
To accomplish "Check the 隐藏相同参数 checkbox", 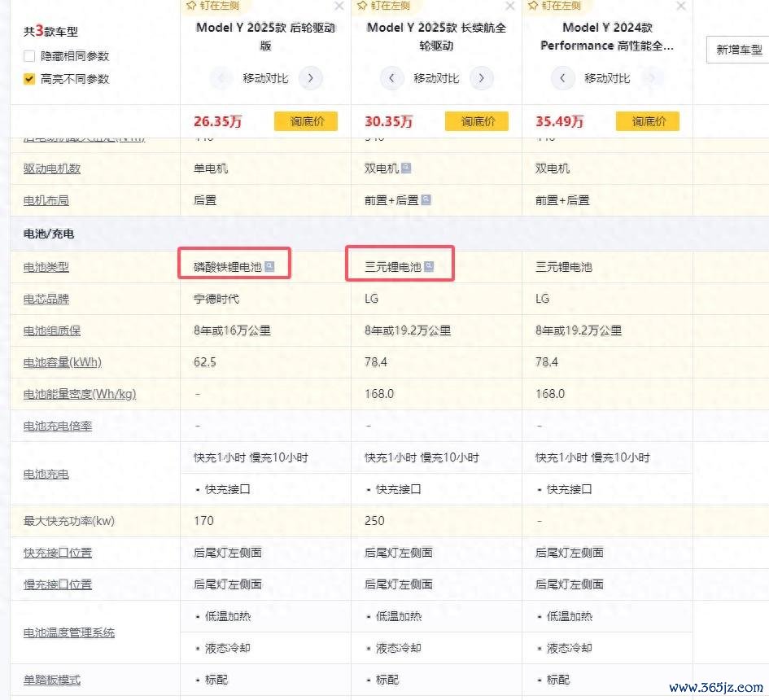I will [x=29, y=56].
